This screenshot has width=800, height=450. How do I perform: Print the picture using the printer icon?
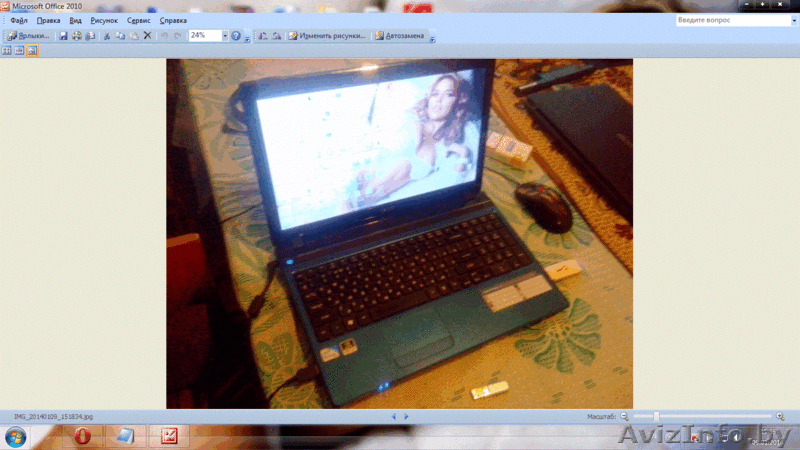tap(77, 36)
